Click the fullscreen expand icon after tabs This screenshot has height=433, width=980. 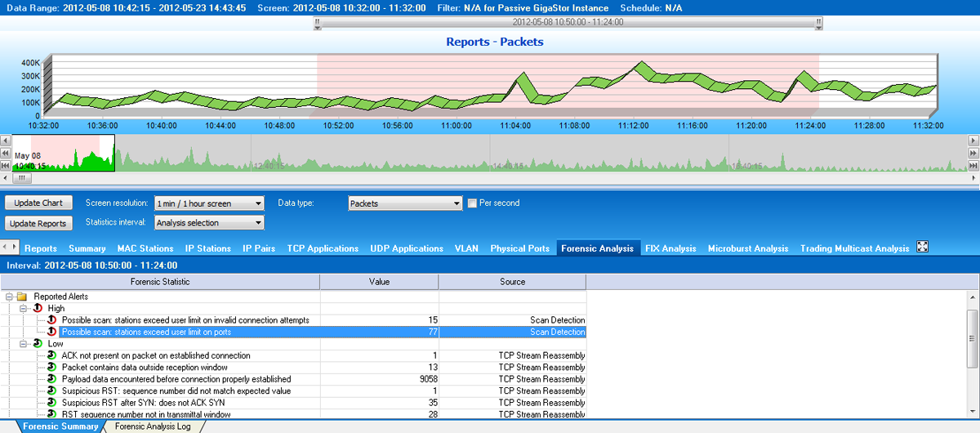click(923, 248)
